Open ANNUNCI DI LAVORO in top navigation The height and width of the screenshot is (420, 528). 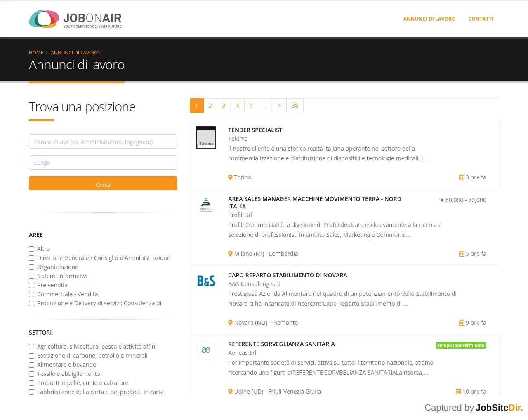click(x=429, y=19)
